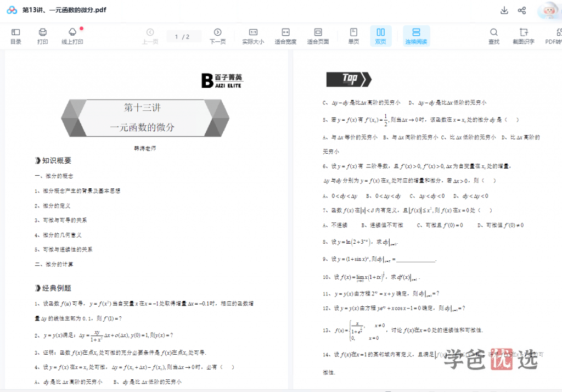Click the 百子菁英 AIZI ELITE logo
The width and height of the screenshot is (562, 392).
(x=222, y=80)
